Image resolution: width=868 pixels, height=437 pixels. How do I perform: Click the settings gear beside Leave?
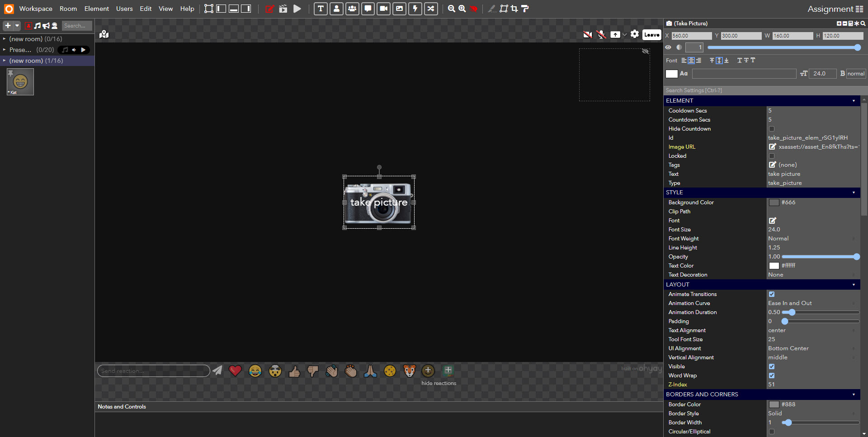pyautogui.click(x=635, y=34)
